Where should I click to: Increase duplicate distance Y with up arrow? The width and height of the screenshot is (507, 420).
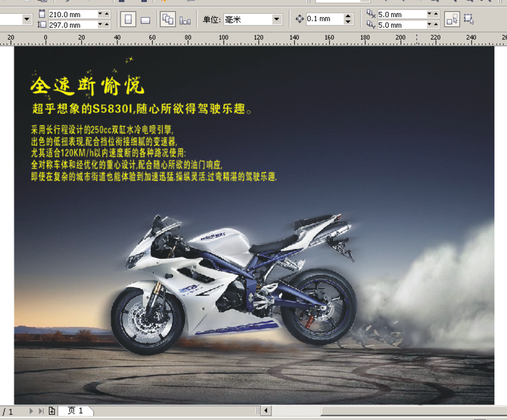[x=436, y=24]
